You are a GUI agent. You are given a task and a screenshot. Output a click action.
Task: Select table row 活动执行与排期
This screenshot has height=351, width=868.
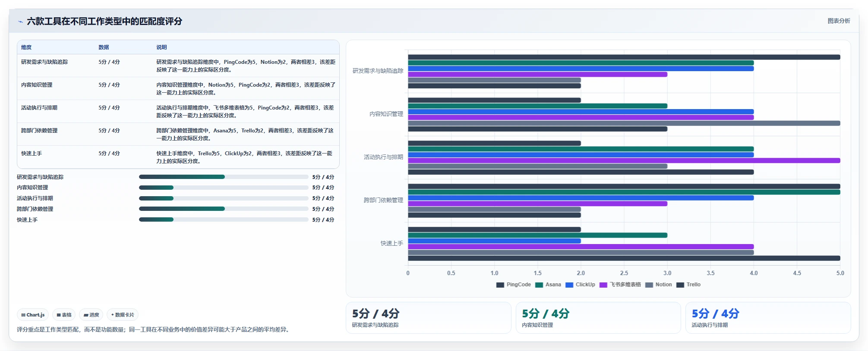click(x=178, y=111)
